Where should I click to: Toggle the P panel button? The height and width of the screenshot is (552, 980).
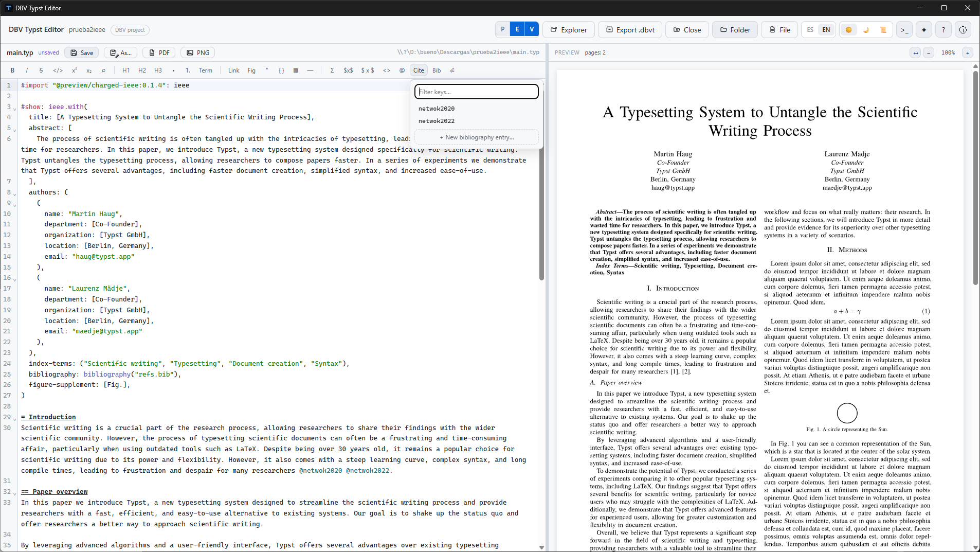coord(503,29)
